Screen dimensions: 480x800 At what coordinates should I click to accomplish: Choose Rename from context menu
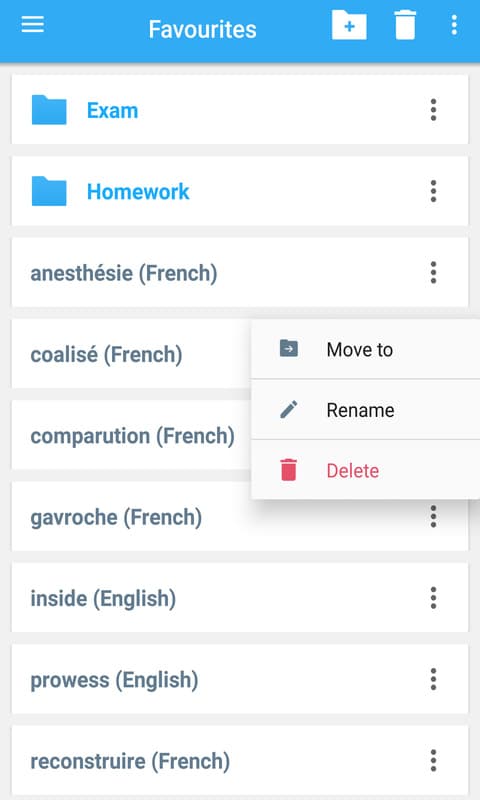click(365, 410)
